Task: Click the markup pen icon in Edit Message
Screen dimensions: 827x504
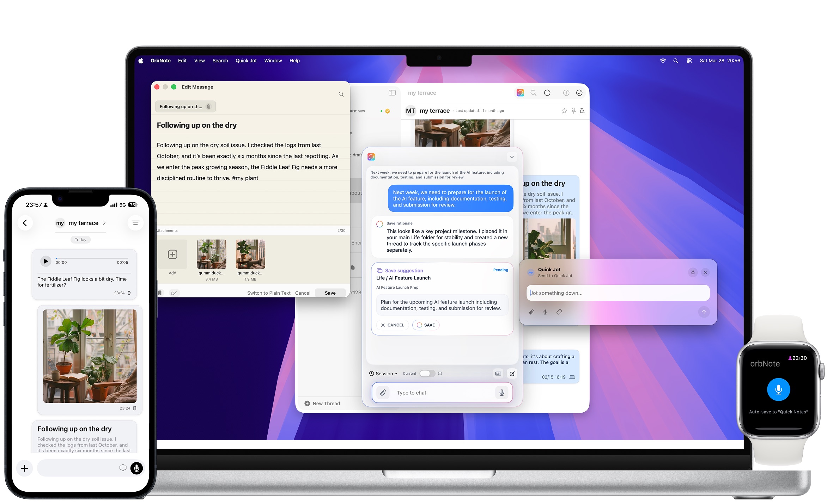Action: pos(174,293)
